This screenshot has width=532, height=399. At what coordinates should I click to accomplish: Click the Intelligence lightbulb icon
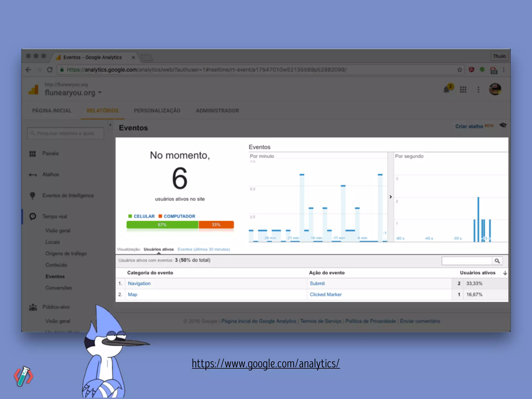pyautogui.click(x=32, y=196)
